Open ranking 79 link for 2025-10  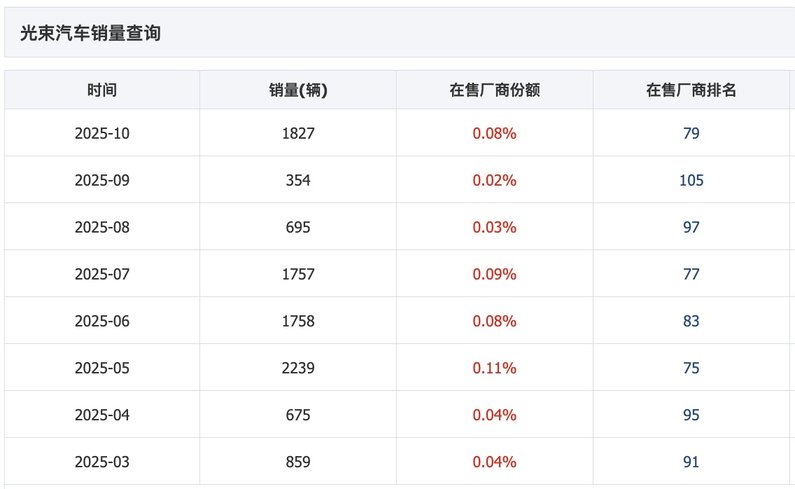click(691, 134)
